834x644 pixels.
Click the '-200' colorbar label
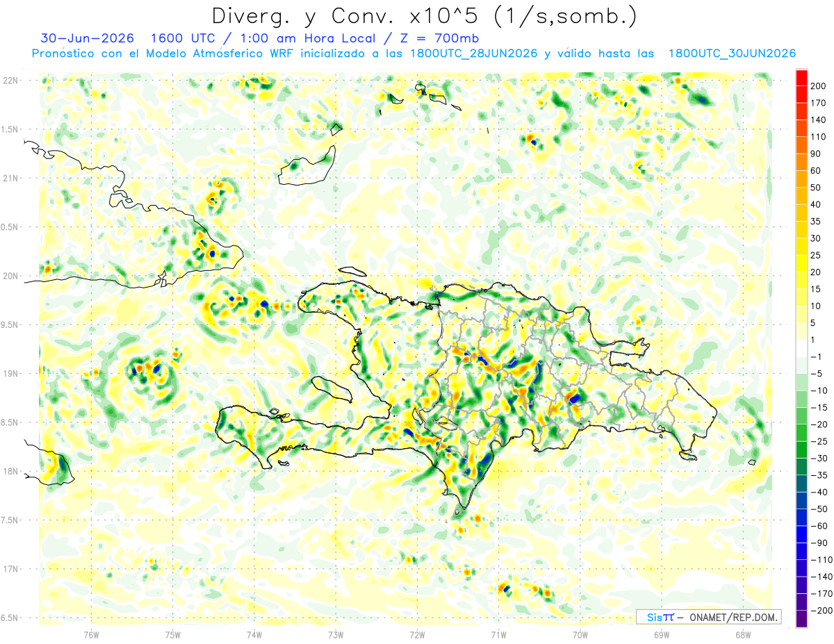click(821, 611)
